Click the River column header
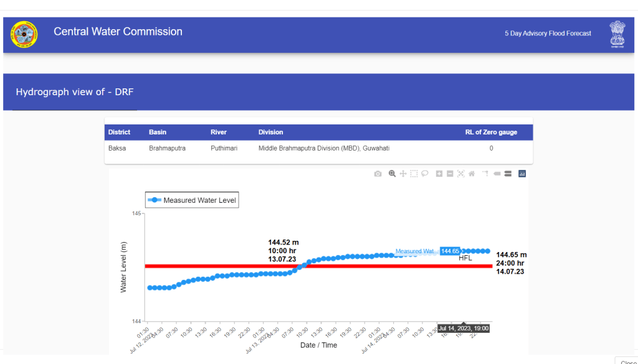The image size is (638, 364). click(219, 133)
